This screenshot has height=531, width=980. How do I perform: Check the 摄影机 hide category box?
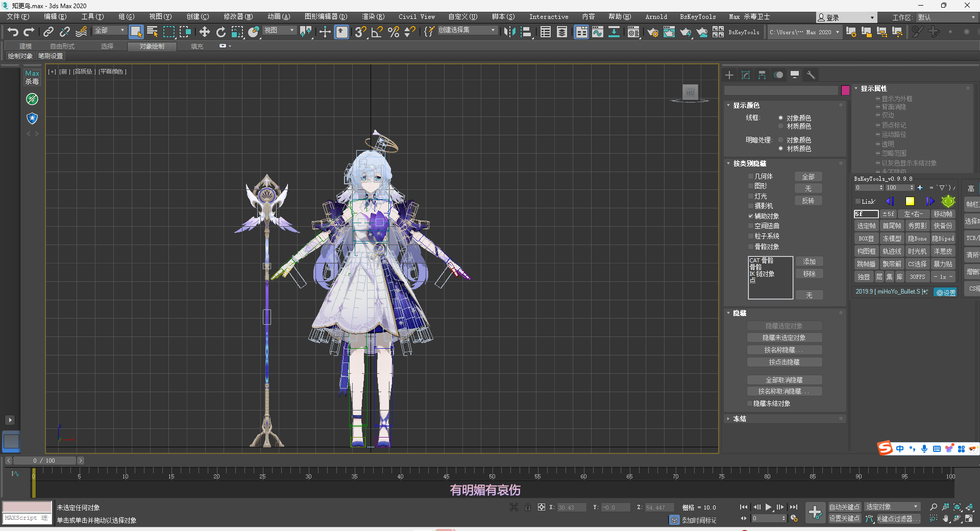point(751,206)
